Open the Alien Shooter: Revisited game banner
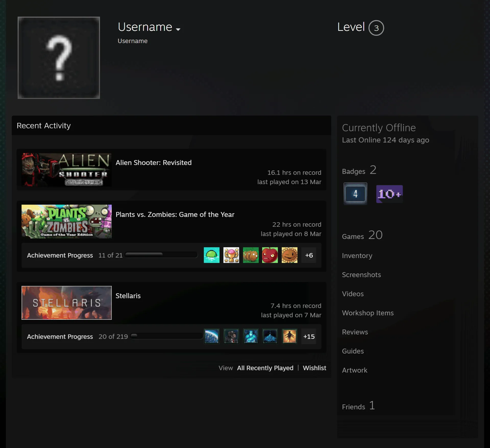This screenshot has width=490, height=448. (67, 170)
